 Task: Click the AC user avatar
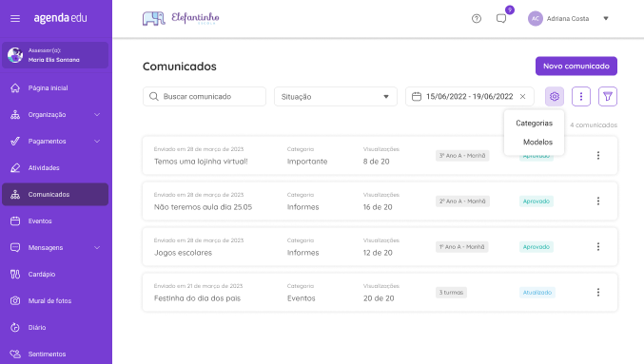click(536, 18)
